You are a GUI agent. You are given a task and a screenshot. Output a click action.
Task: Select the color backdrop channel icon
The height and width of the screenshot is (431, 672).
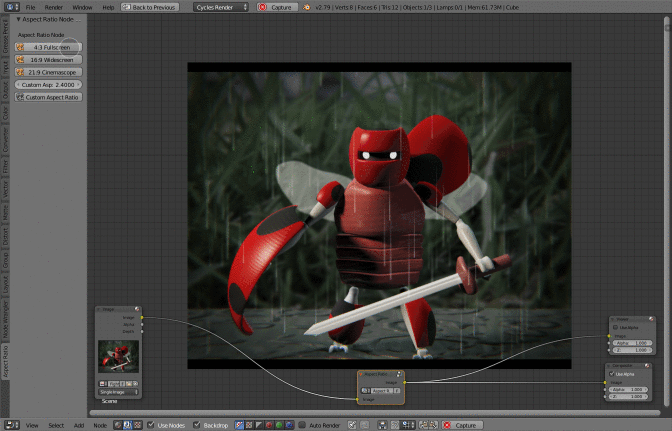pos(249,425)
